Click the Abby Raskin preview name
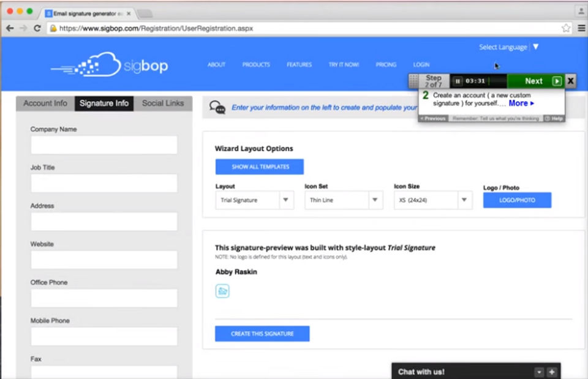The width and height of the screenshot is (588, 379). click(236, 272)
